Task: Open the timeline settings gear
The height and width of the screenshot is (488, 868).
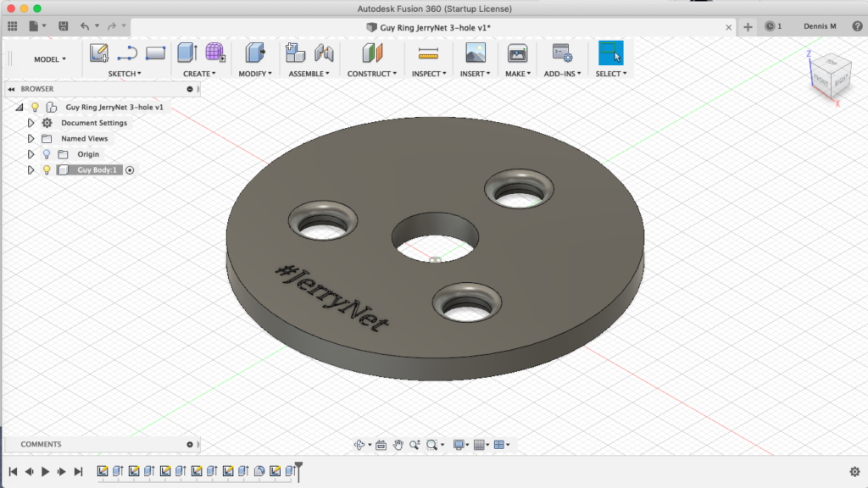Action: click(854, 471)
